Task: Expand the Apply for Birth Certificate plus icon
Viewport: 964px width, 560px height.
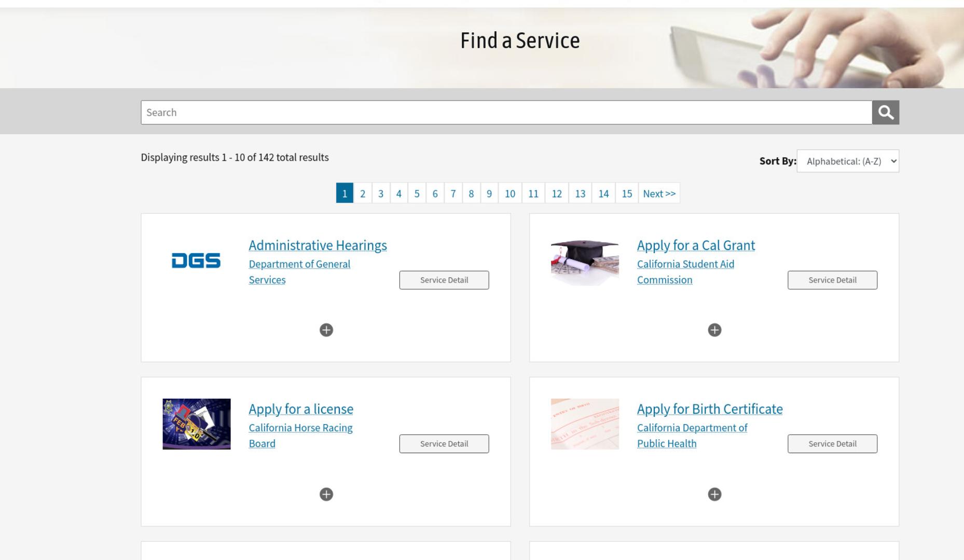Action: [x=714, y=494]
